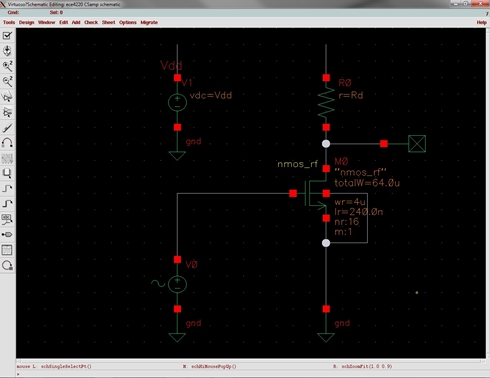Select the V0 AC voltage source symbol
490x378 pixels.
pyautogui.click(x=177, y=284)
